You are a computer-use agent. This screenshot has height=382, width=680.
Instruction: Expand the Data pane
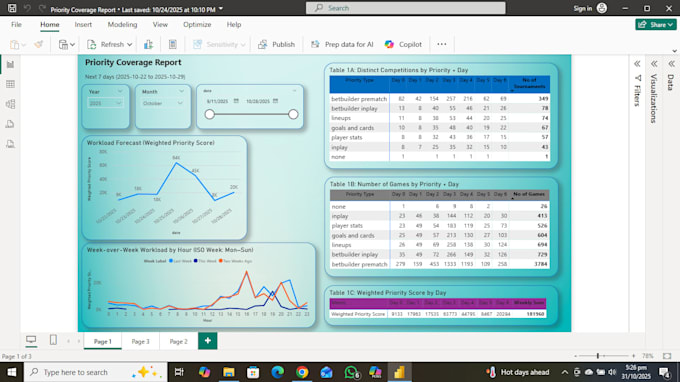tap(671, 64)
